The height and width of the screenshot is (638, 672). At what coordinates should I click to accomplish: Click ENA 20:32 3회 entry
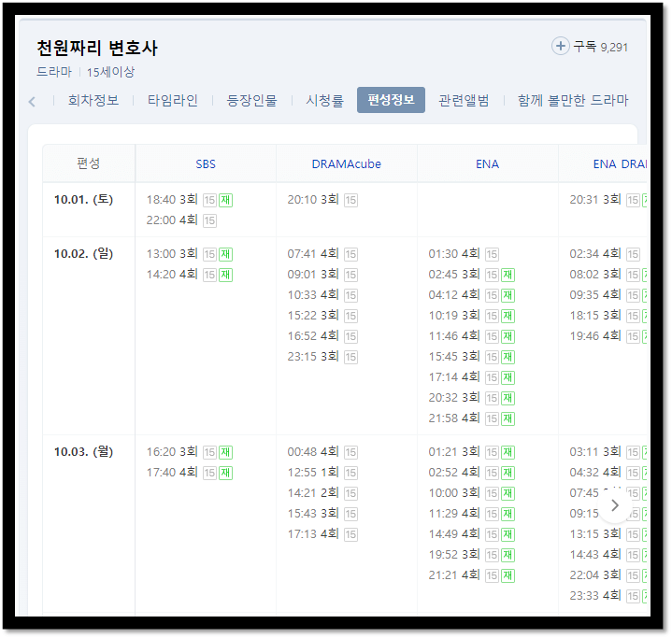[471, 398]
